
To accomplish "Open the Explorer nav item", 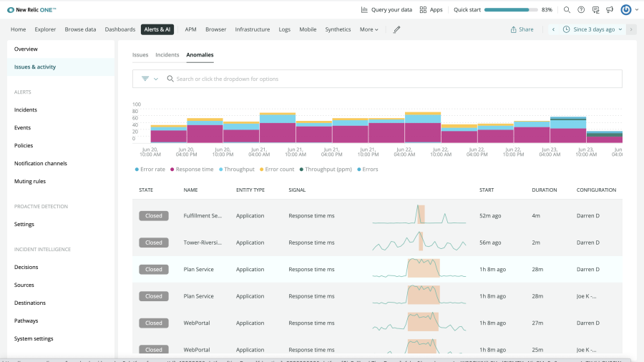I will tap(45, 29).
